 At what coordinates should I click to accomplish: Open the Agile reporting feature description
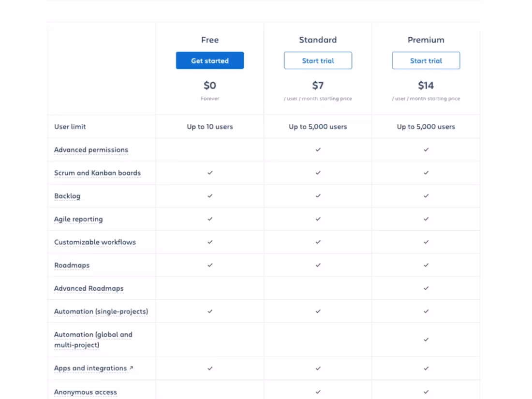point(78,219)
